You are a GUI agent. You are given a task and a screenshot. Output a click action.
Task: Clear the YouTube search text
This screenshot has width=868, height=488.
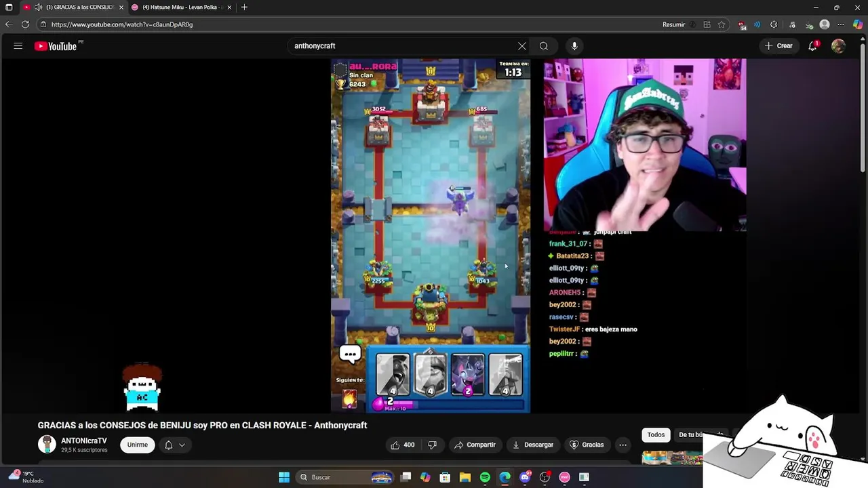tap(522, 46)
